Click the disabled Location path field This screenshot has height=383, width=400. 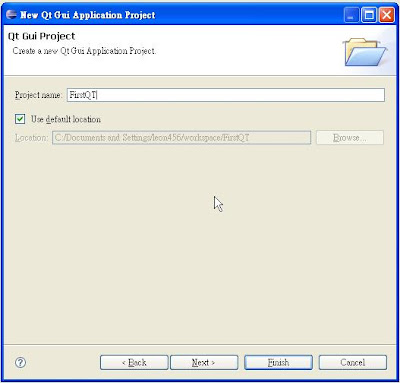pyautogui.click(x=182, y=138)
